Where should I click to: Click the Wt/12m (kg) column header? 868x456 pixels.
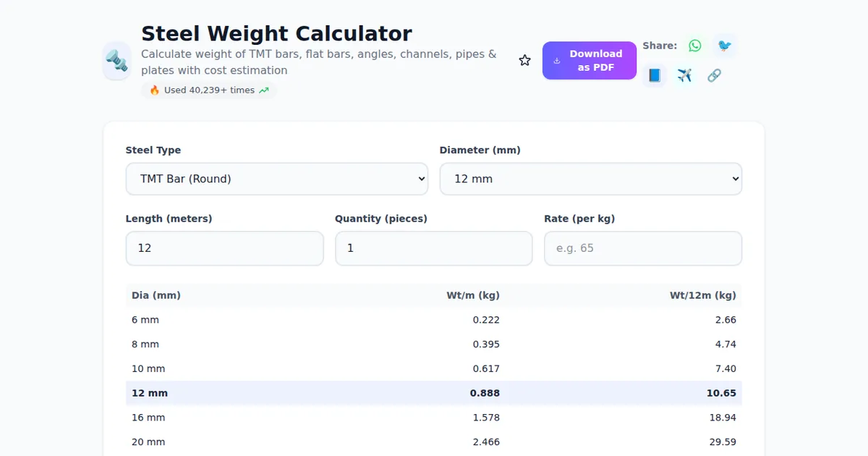click(702, 295)
